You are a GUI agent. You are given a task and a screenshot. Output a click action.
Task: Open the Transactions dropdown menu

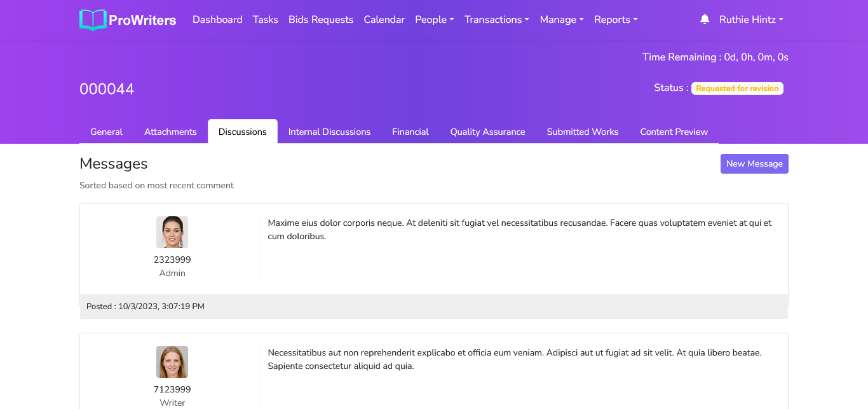(x=497, y=20)
